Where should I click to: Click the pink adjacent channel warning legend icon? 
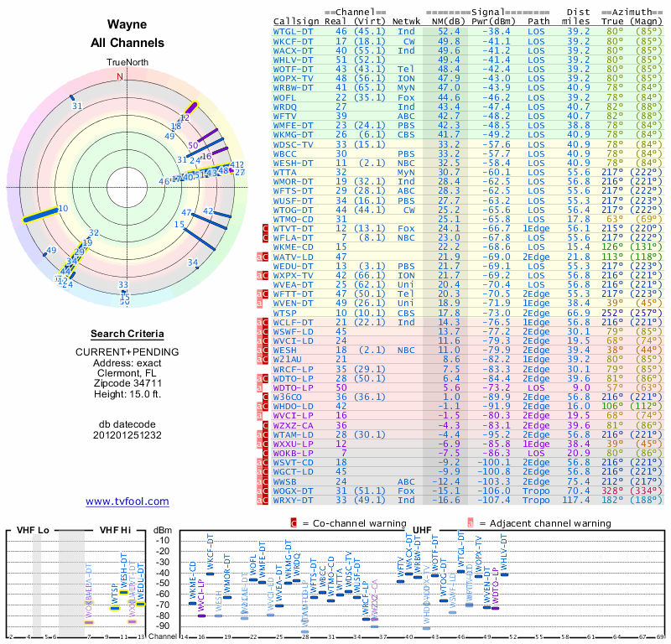click(x=469, y=523)
